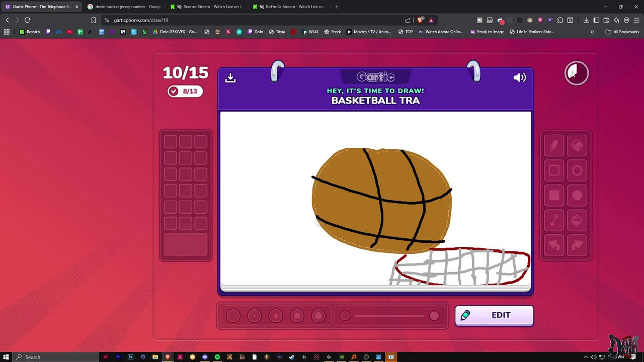Viewport: 644px width, 362px height.
Task: Open the apps grid in bookmarks bar
Action: [x=7, y=32]
